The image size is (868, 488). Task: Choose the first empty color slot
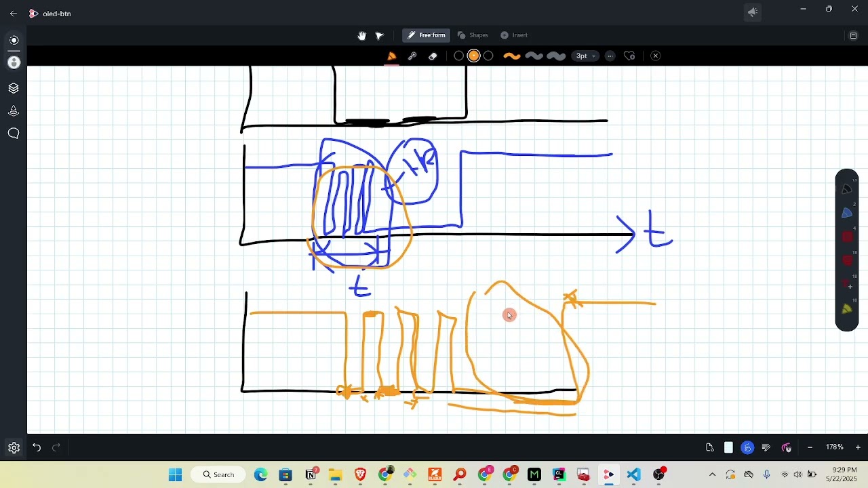pyautogui.click(x=459, y=56)
